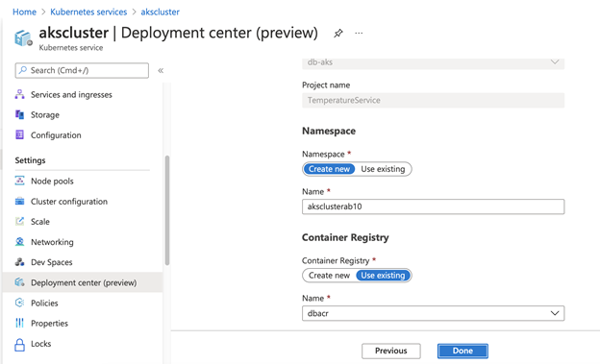The height and width of the screenshot is (364, 600).
Task: Select Use existing for Container Registry
Action: click(x=383, y=276)
